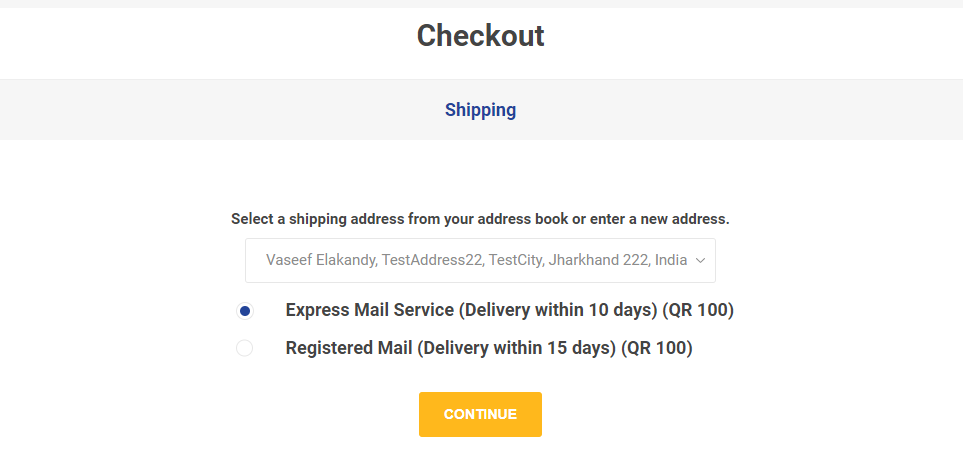
Task: Click the word "Express" in the first option
Action: point(317,310)
